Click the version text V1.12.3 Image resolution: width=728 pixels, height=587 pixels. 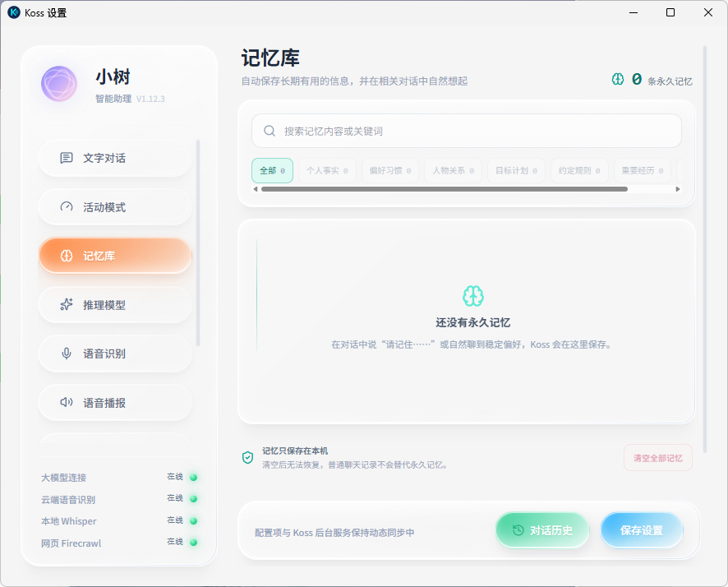pyautogui.click(x=150, y=99)
